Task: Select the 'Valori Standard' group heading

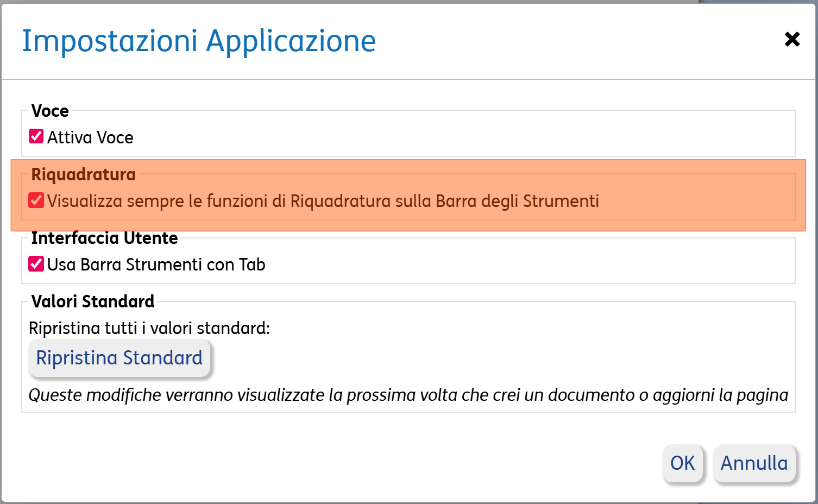Action: pyautogui.click(x=93, y=301)
